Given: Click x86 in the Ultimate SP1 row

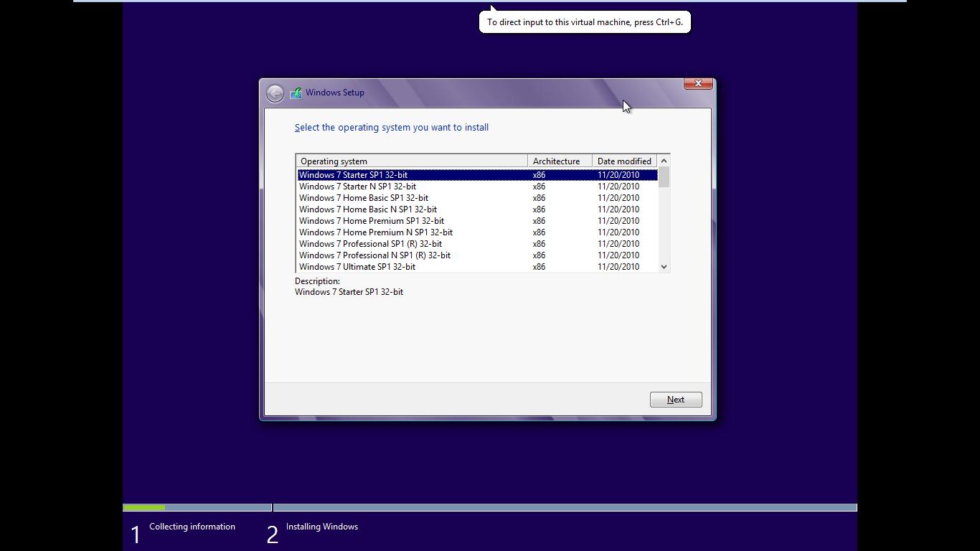Looking at the screenshot, I should [x=539, y=267].
